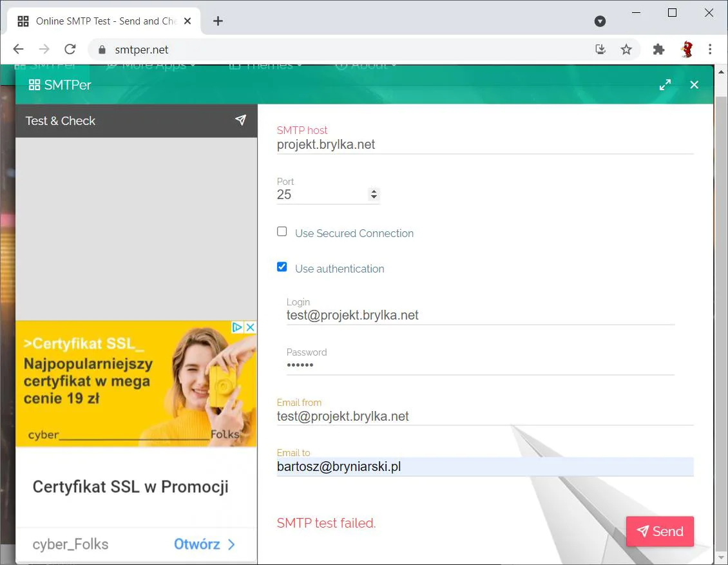Click the paper plane icon beside Test & Check
The width and height of the screenshot is (728, 565).
tap(240, 120)
